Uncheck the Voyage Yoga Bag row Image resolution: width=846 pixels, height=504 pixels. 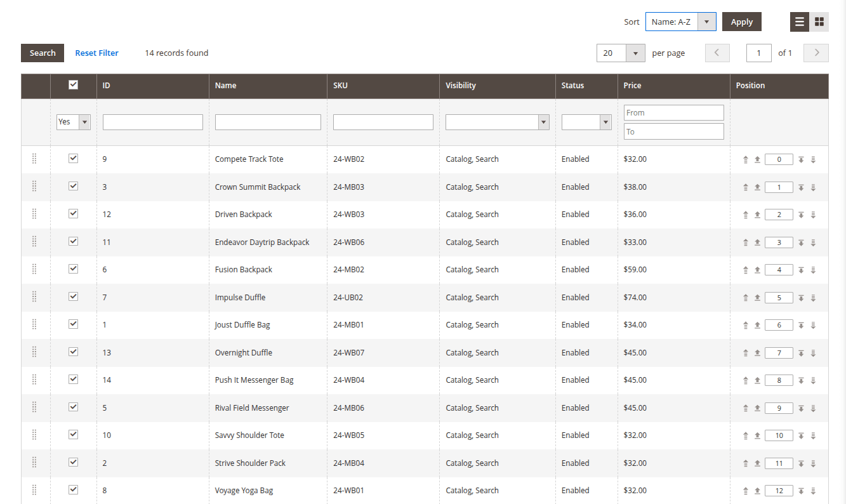(x=73, y=490)
